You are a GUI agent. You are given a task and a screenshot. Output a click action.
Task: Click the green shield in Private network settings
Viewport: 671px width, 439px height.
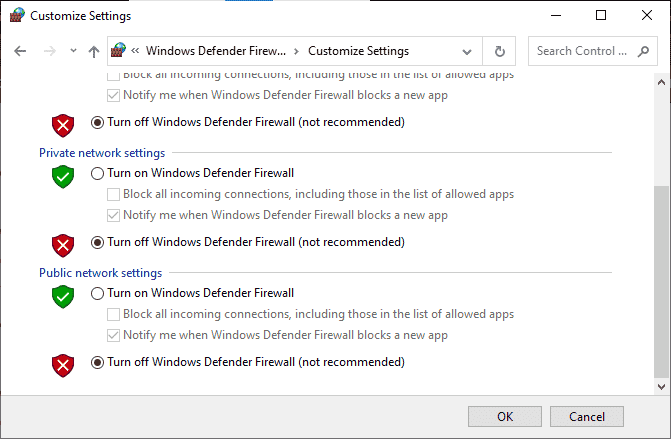(64, 177)
